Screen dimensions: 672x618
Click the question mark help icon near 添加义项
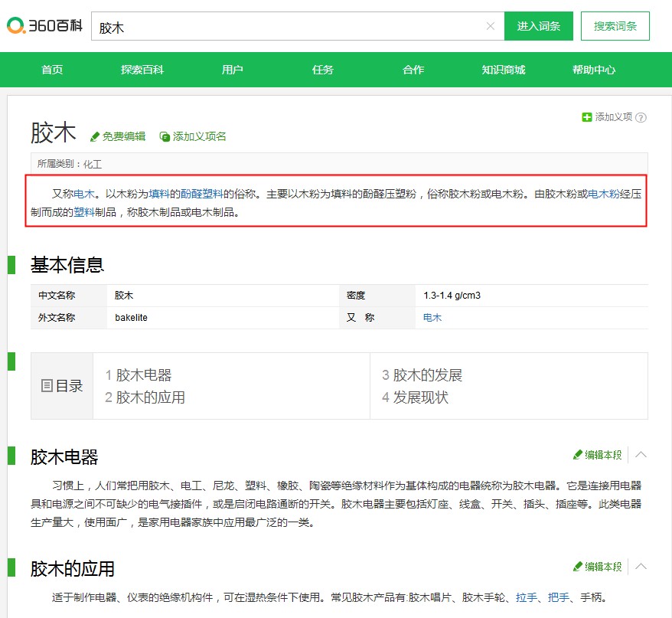coord(641,117)
